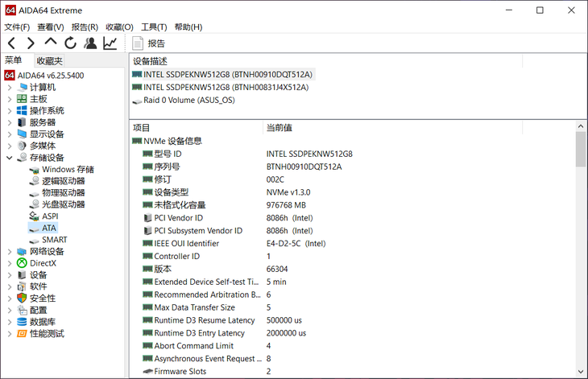Image resolution: width=588 pixels, height=379 pixels.
Task: Click the vertical scrollbar in details pane
Action: point(581,241)
